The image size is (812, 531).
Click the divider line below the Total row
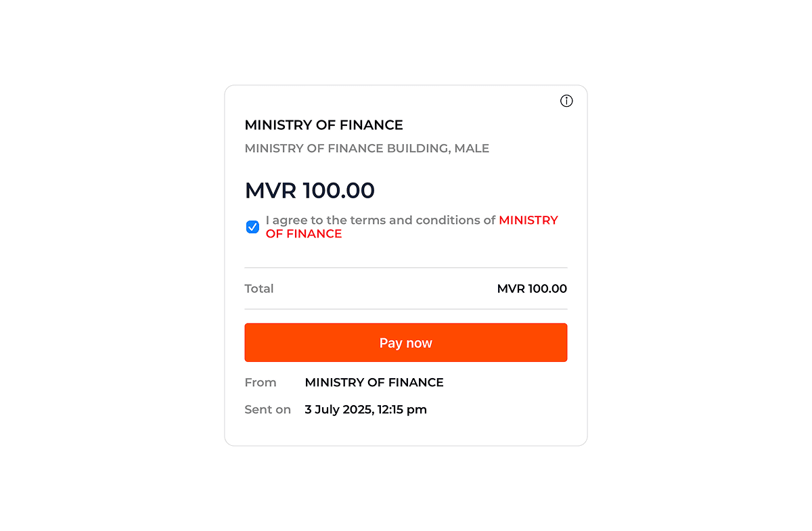point(406,309)
